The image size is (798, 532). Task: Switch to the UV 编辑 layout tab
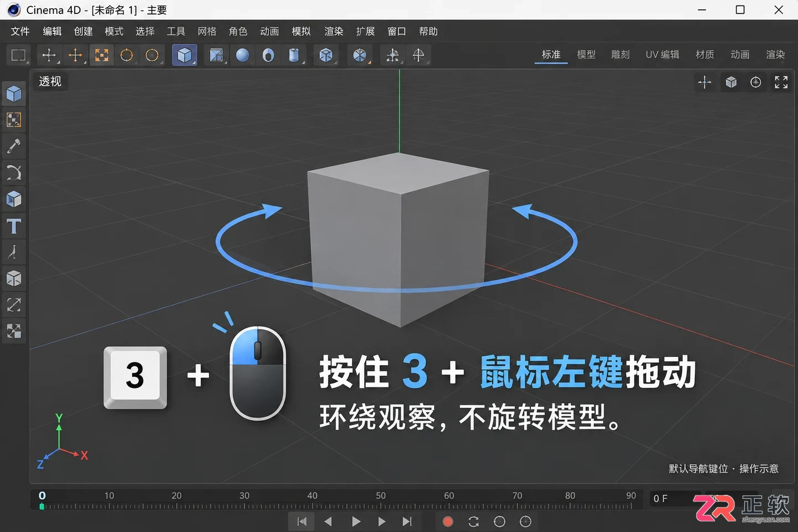pos(662,54)
